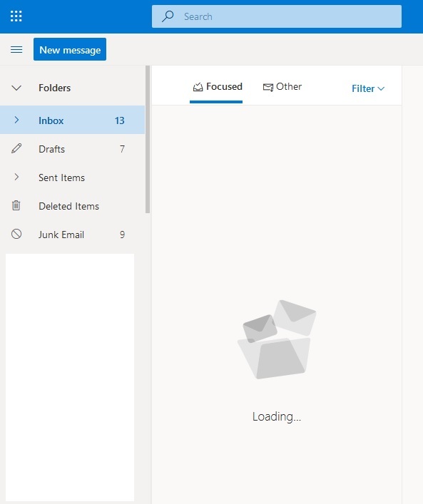Click the Junk Email blocked icon
Screen dimensions: 423x504
16,234
